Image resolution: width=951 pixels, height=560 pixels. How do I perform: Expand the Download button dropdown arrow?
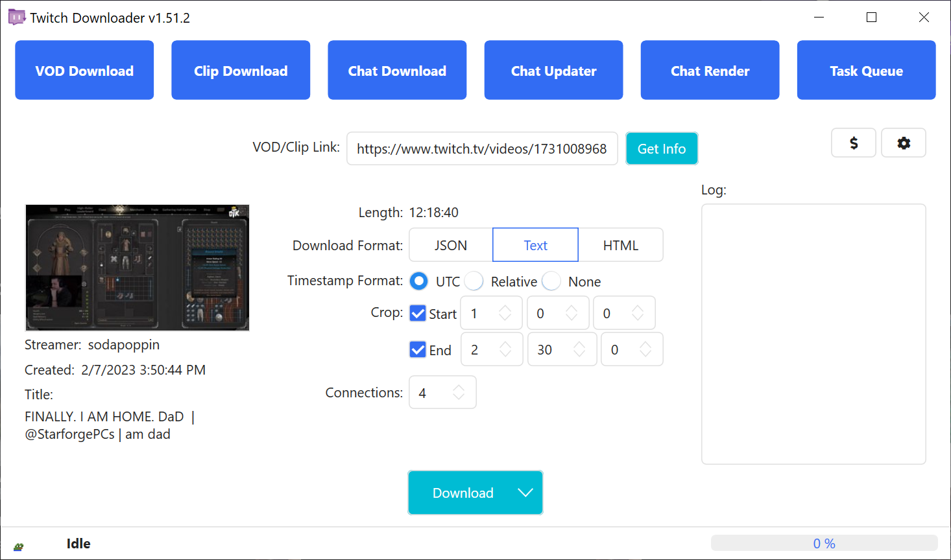(x=525, y=493)
